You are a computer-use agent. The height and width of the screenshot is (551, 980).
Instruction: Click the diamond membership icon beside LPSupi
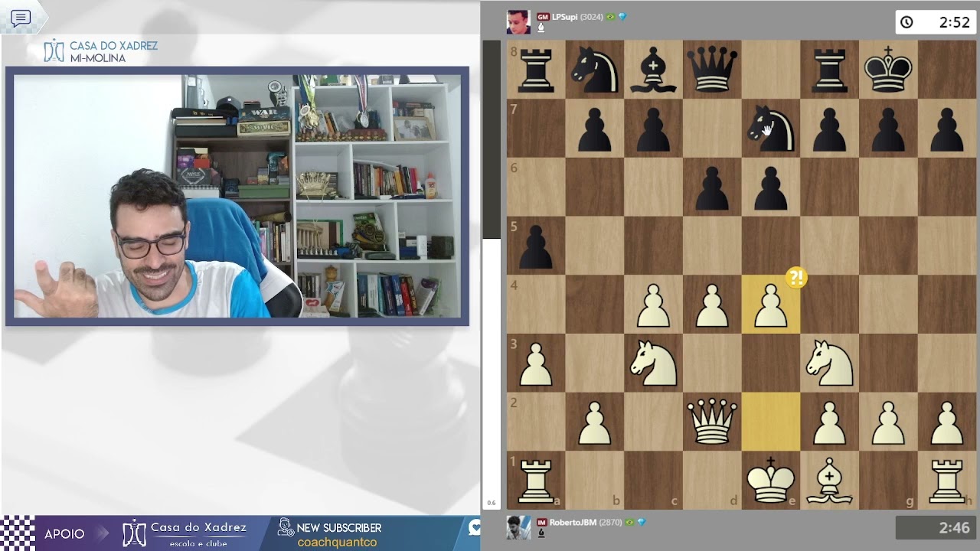[x=622, y=16]
